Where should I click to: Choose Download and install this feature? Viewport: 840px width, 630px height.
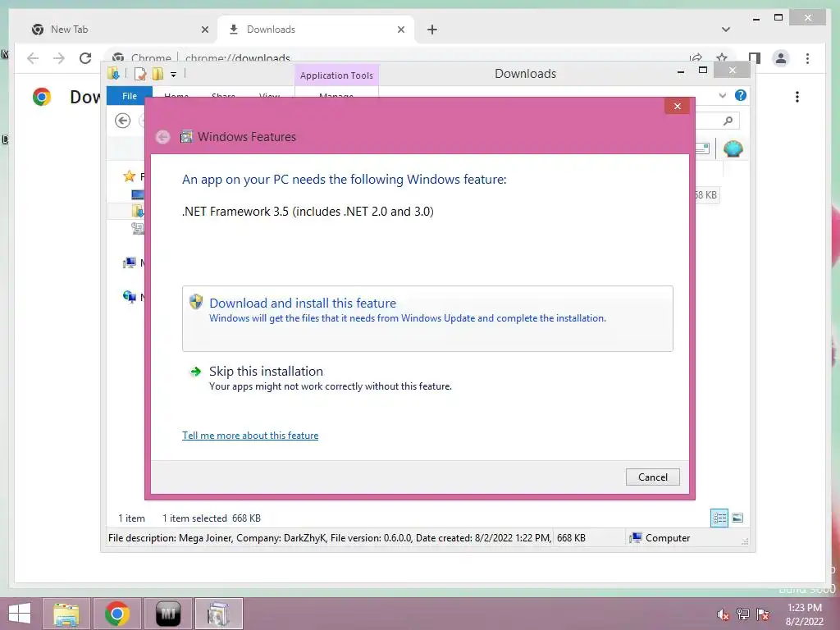[427, 319]
